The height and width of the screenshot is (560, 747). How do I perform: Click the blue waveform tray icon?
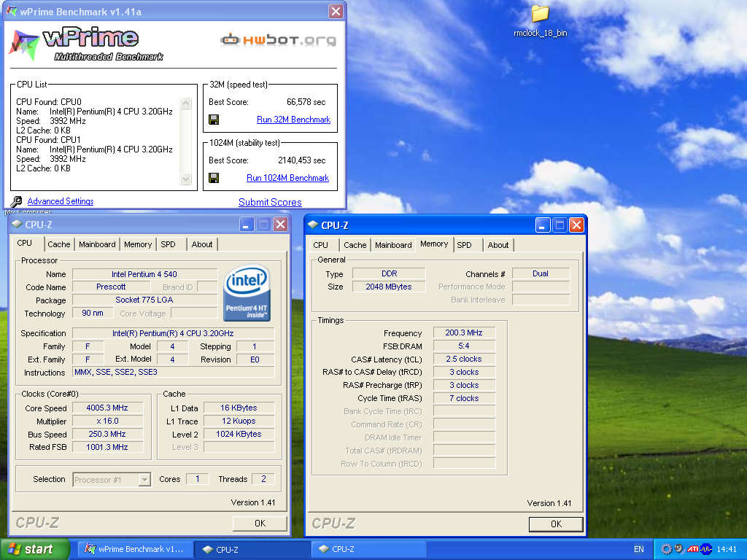(x=706, y=549)
